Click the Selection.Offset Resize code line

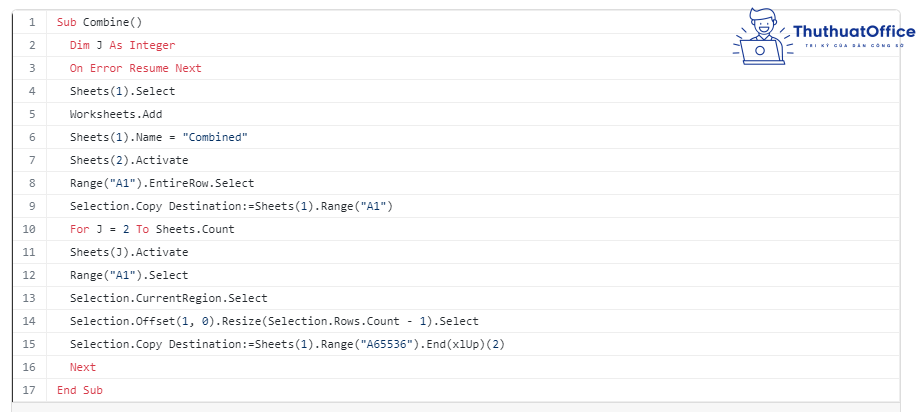tap(273, 321)
